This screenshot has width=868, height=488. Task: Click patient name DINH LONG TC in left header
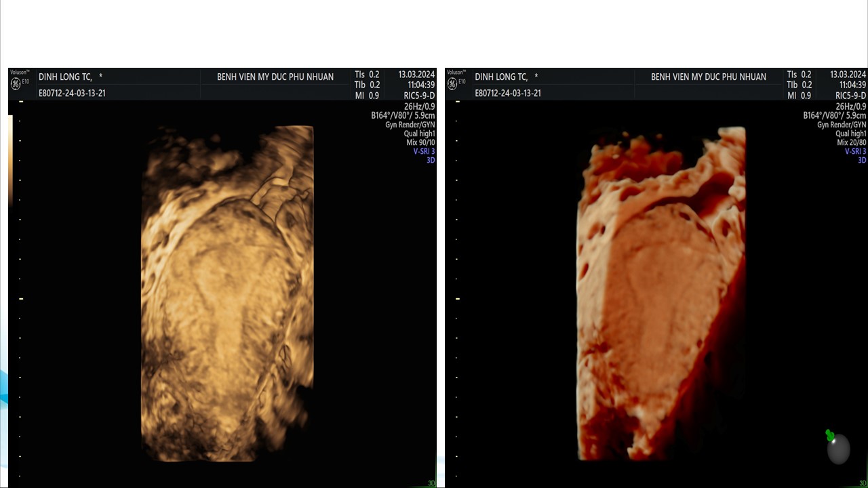tap(65, 77)
